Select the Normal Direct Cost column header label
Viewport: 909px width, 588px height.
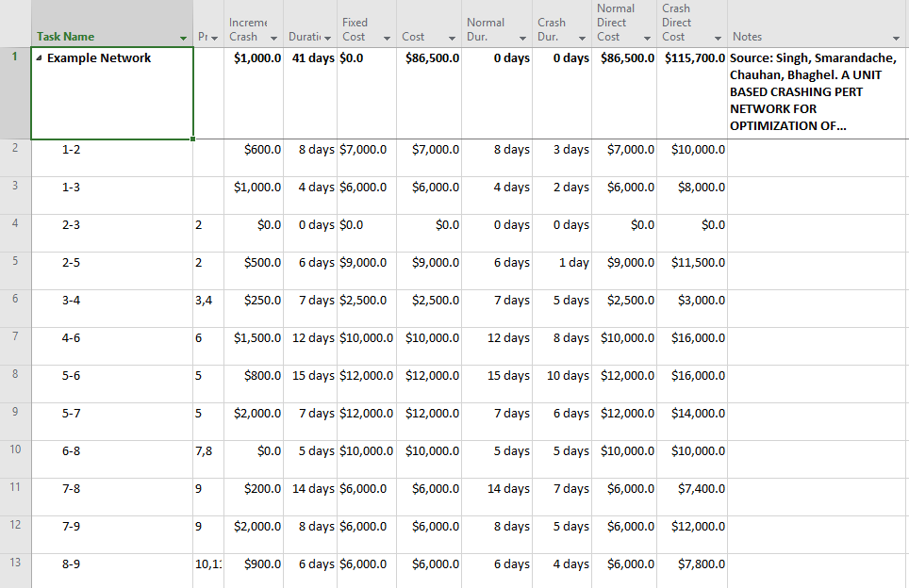[x=615, y=23]
